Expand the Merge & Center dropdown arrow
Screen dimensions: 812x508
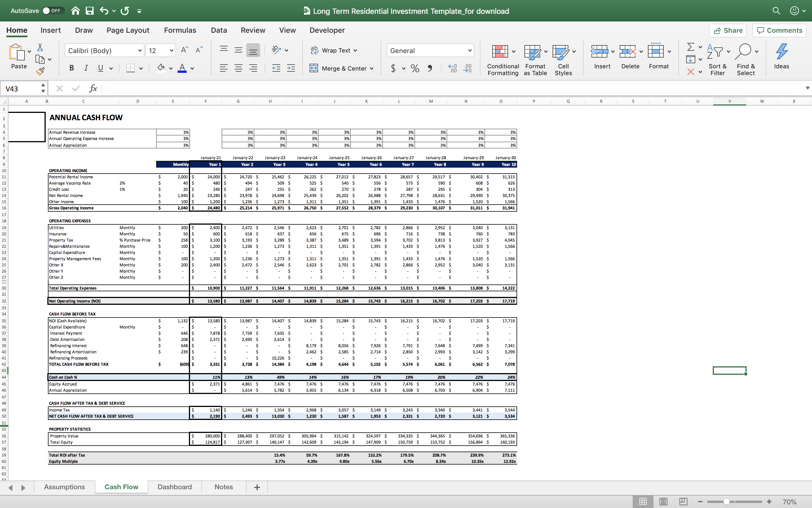[372, 69]
